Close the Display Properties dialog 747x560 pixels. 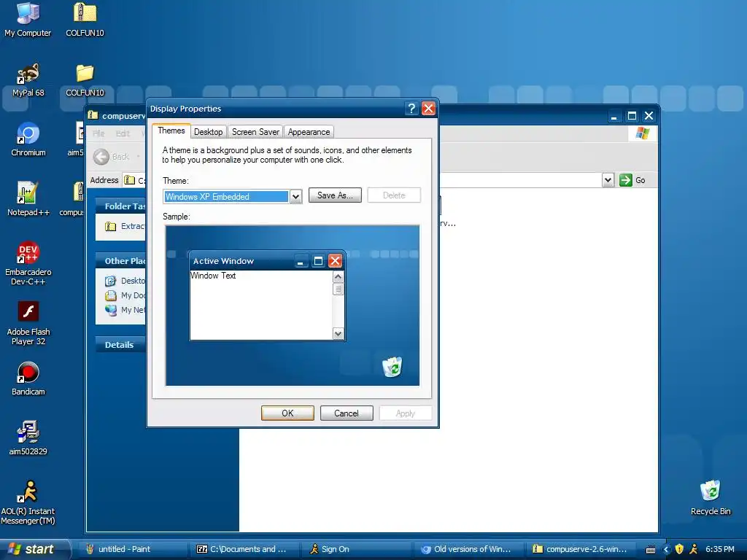click(x=428, y=109)
